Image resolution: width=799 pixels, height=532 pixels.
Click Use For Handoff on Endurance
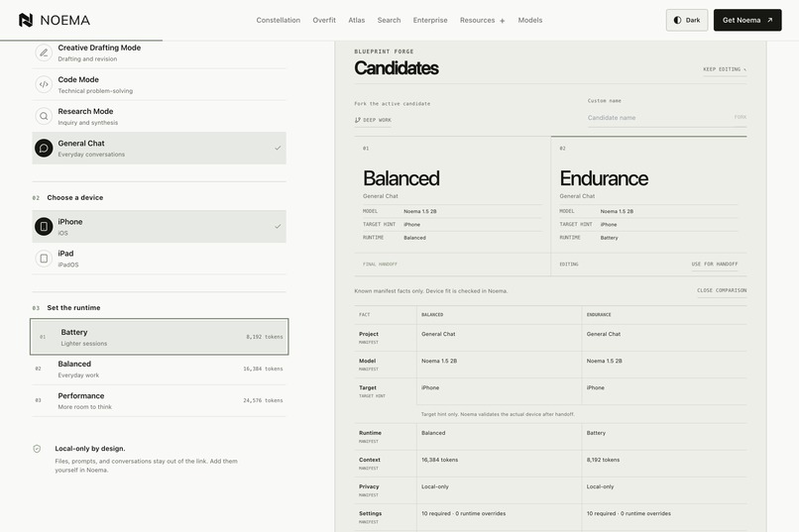pyautogui.click(x=715, y=265)
